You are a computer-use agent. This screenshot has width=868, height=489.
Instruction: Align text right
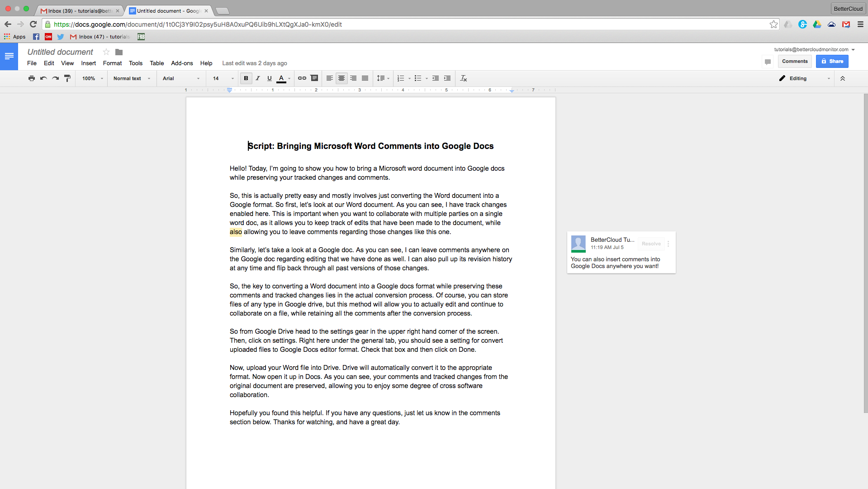(353, 78)
